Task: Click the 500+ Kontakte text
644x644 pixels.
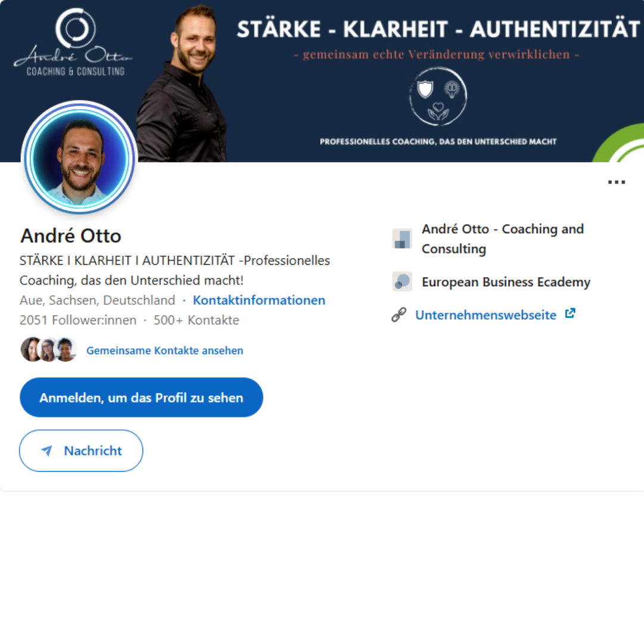Action: coord(196,320)
